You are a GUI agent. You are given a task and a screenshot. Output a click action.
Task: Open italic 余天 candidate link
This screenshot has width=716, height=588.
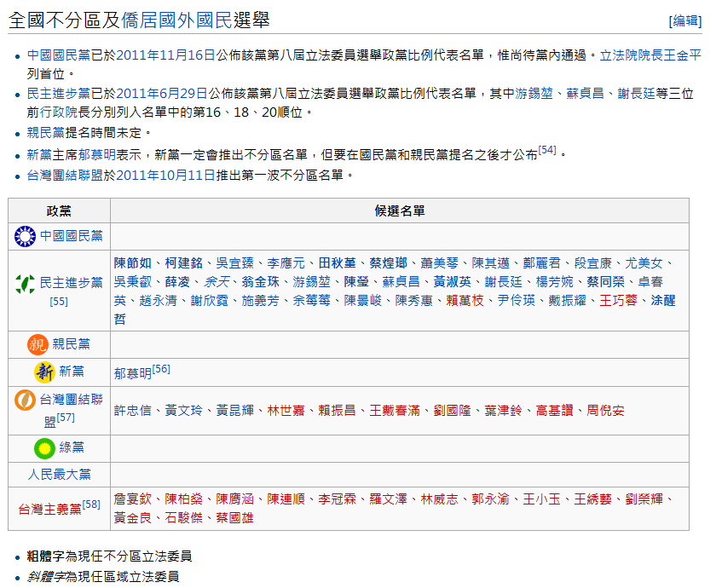pyautogui.click(x=216, y=282)
